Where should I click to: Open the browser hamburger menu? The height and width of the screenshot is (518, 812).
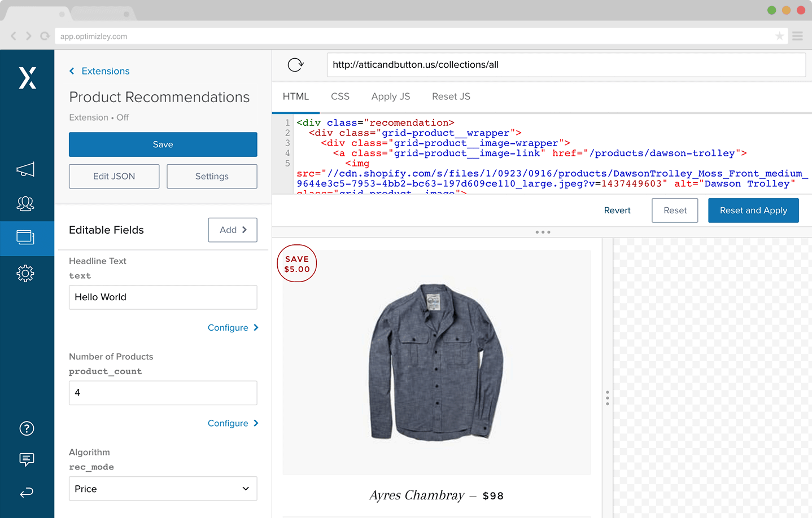[x=797, y=36]
